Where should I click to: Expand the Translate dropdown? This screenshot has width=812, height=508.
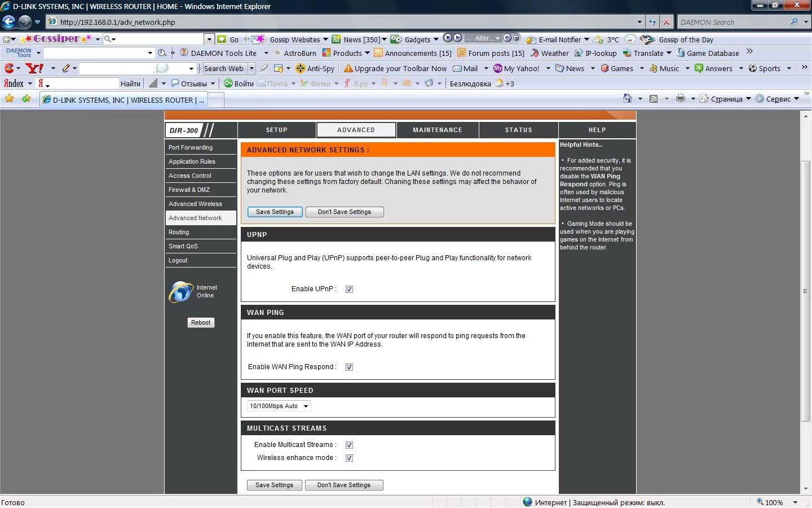click(x=669, y=53)
